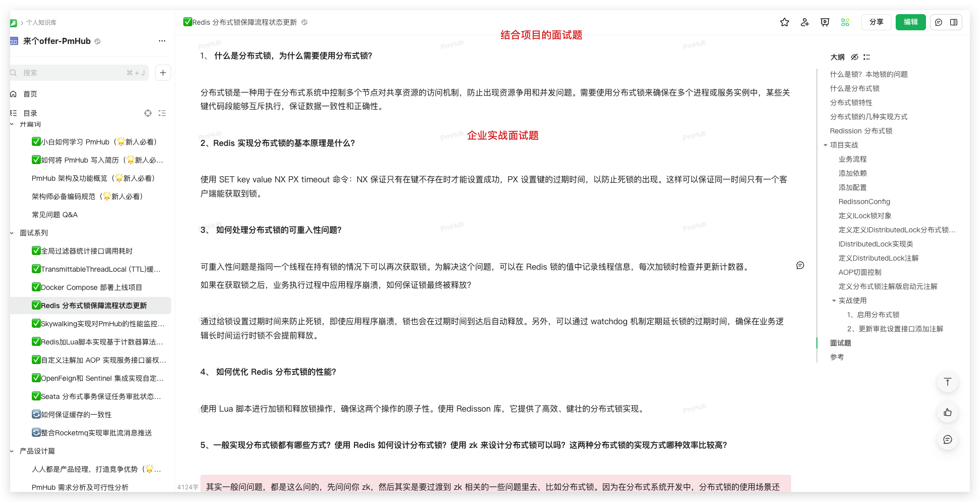Image resolution: width=980 pixels, height=502 pixels.
Task: Click the plus button beside search
Action: click(x=163, y=73)
